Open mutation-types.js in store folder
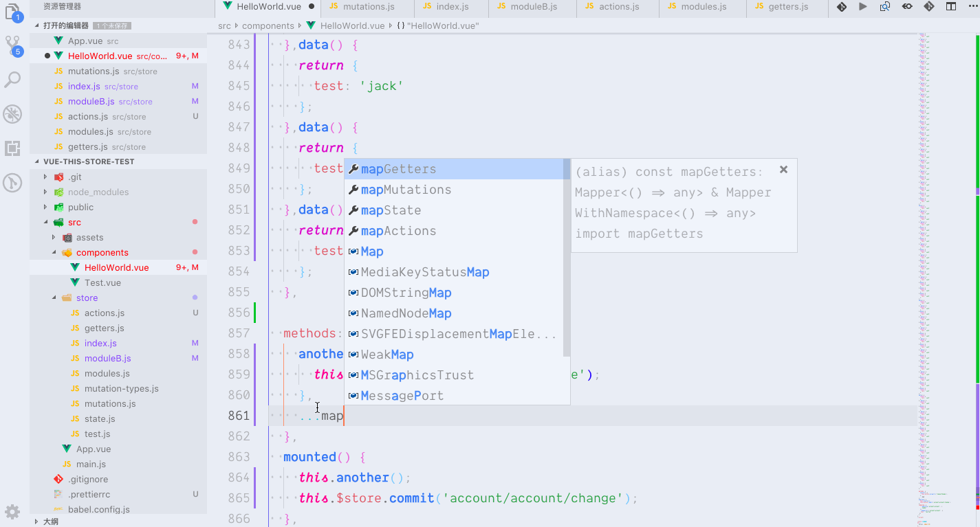 (118, 388)
